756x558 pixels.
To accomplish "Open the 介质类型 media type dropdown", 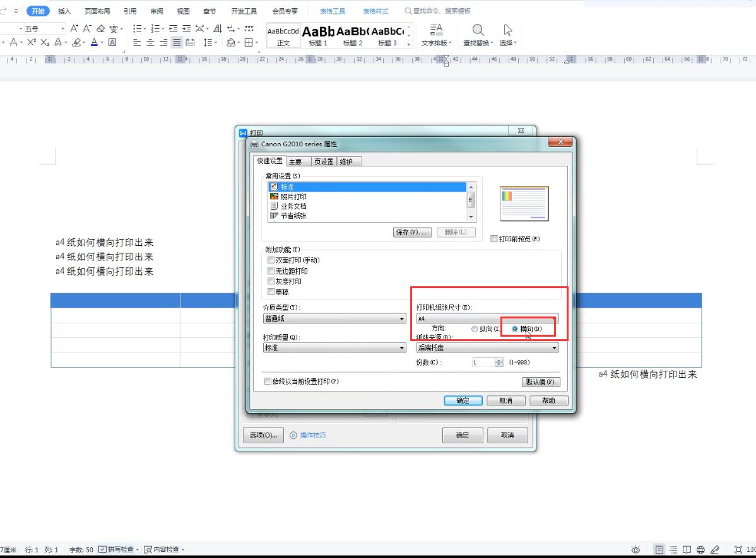I will (x=401, y=318).
